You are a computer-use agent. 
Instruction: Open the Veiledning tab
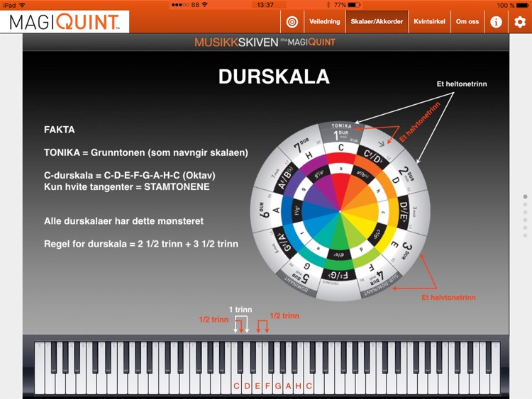click(325, 22)
